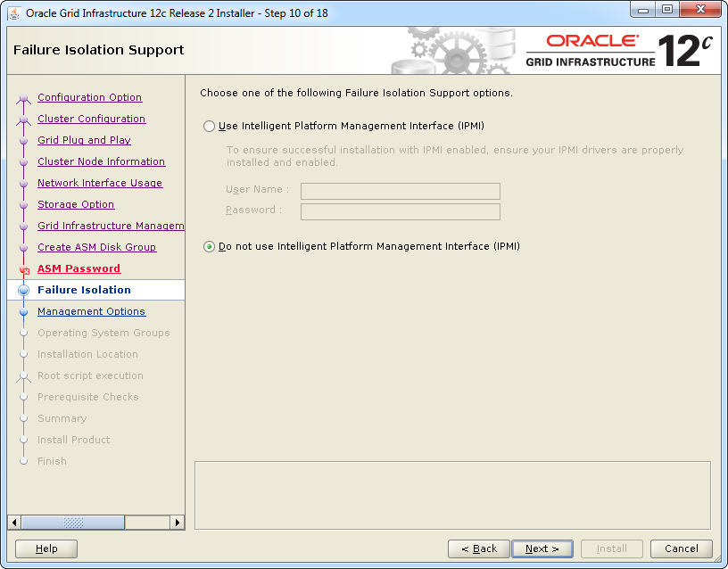Viewport: 728px width, 569px height.
Task: Open the Network Interface Usage step
Action: click(x=99, y=184)
